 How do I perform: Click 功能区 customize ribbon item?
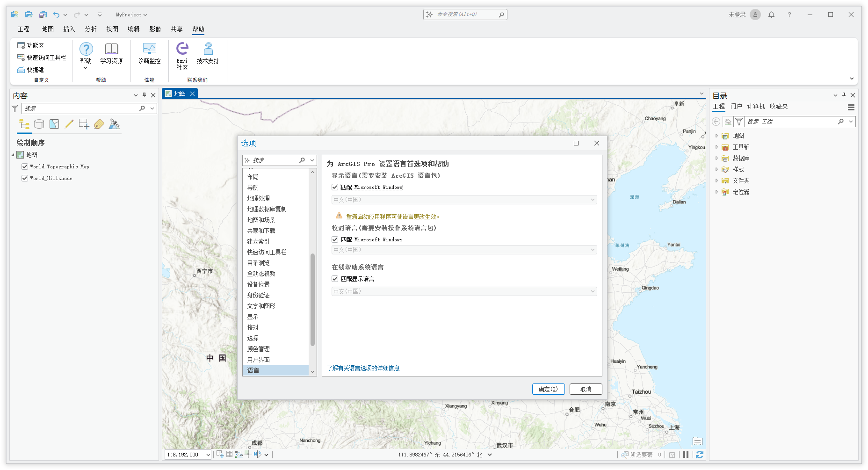point(30,45)
